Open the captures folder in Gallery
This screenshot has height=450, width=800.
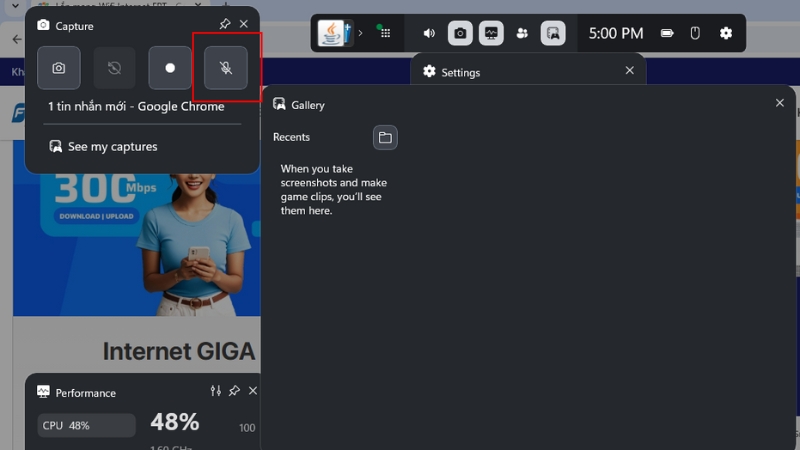[385, 138]
